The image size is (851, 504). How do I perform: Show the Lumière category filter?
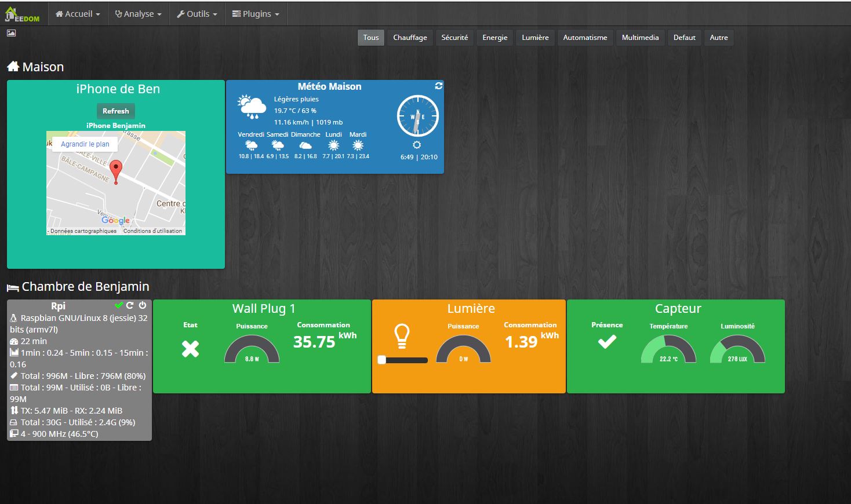[x=535, y=38]
